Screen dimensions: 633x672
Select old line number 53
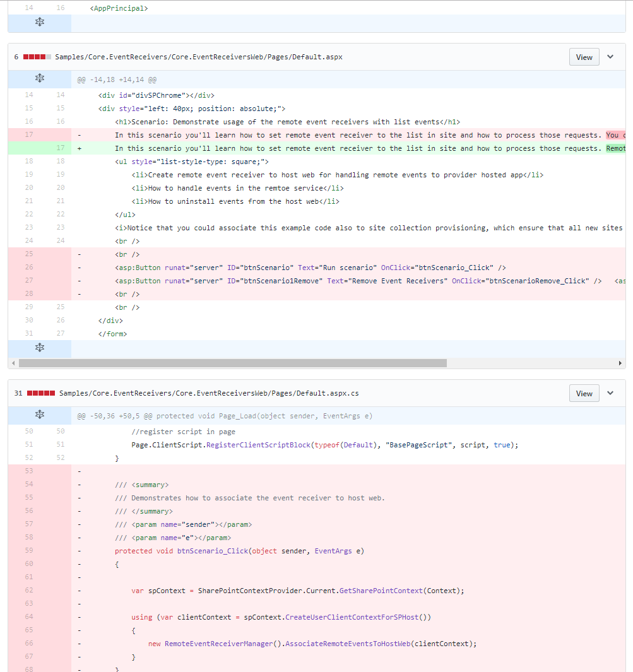tap(28, 471)
